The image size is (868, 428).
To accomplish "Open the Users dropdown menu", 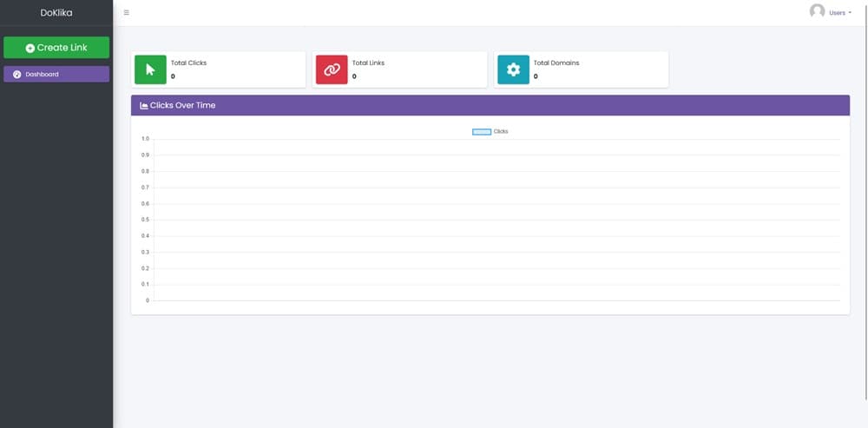I will [x=839, y=13].
